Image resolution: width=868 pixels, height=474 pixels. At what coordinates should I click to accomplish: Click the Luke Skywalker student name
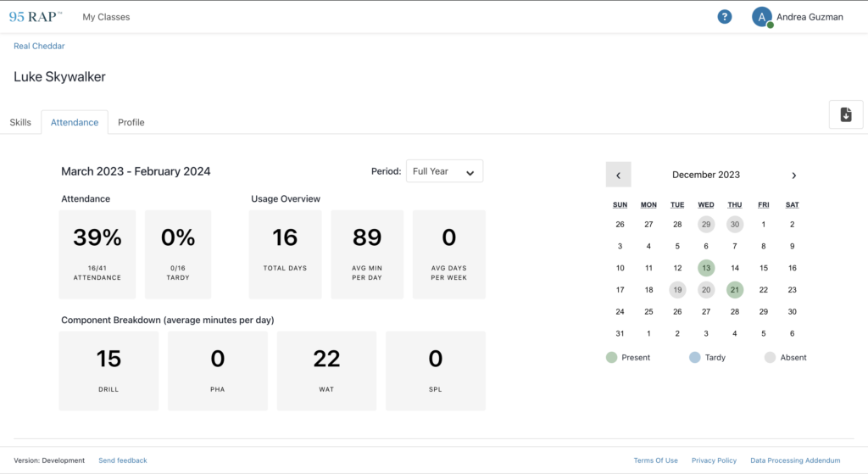[60, 77]
